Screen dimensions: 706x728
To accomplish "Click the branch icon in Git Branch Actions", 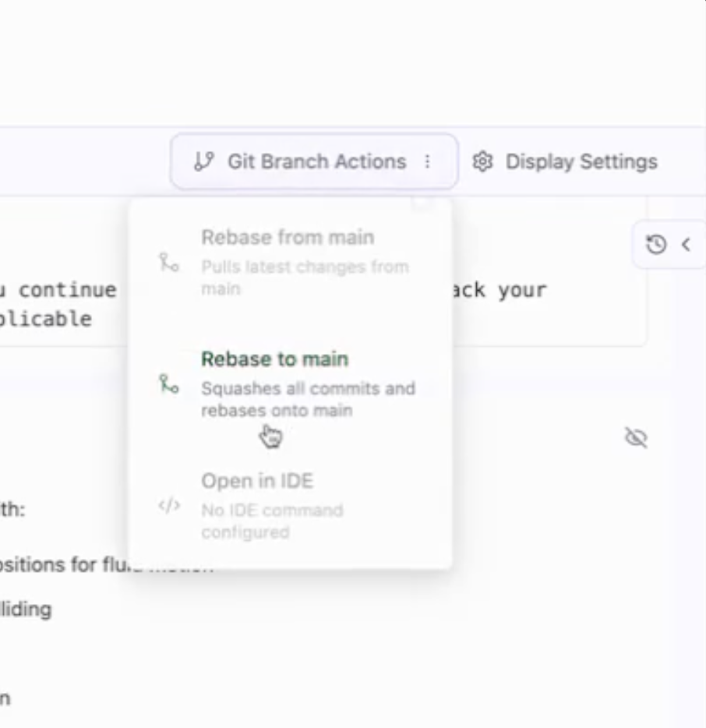I will click(203, 161).
